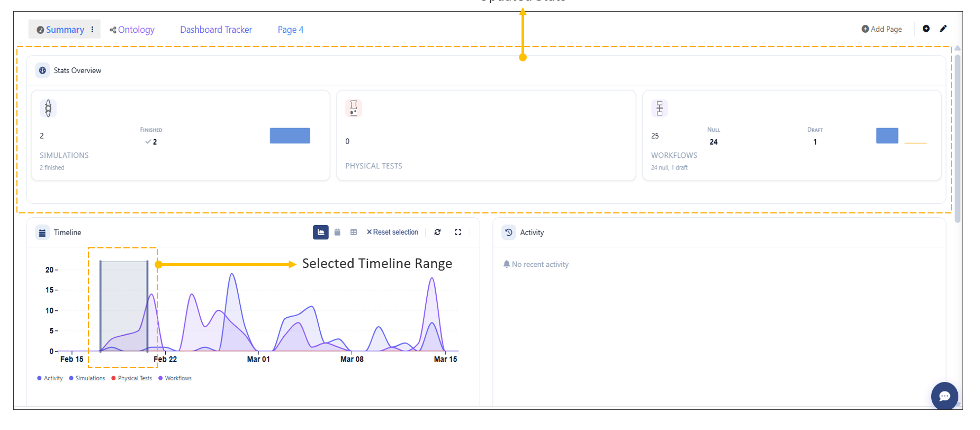The image size is (980, 430).
Task: Switch timeline to area chart view
Action: pos(320,232)
